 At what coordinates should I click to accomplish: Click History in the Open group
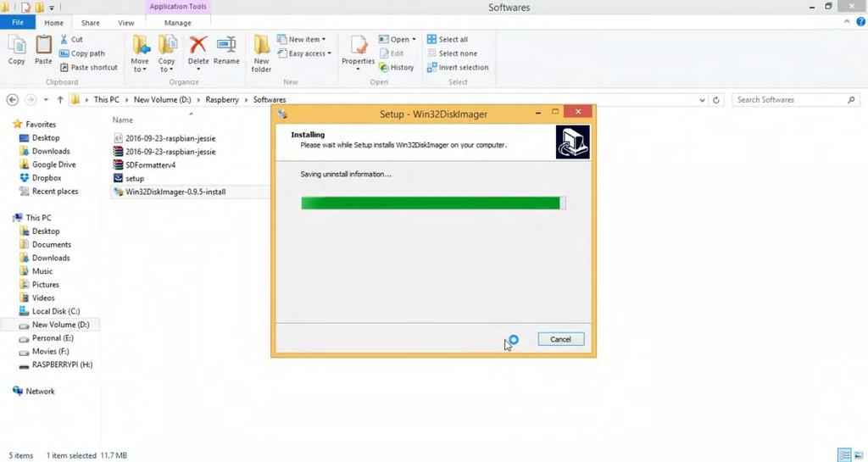coord(397,67)
